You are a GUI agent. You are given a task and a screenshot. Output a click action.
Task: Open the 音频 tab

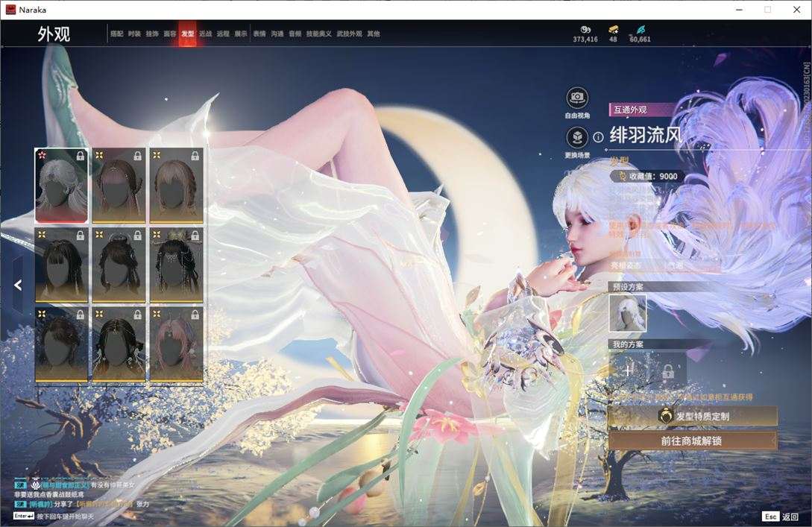pos(295,34)
